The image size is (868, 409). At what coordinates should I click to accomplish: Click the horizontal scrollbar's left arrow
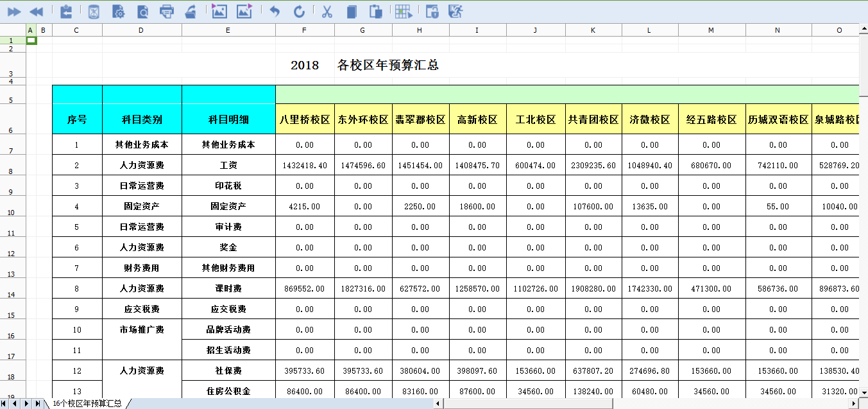[438, 403]
